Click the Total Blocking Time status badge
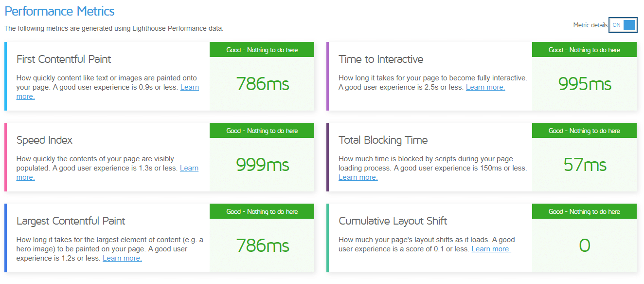The image size is (644, 284). point(584,130)
